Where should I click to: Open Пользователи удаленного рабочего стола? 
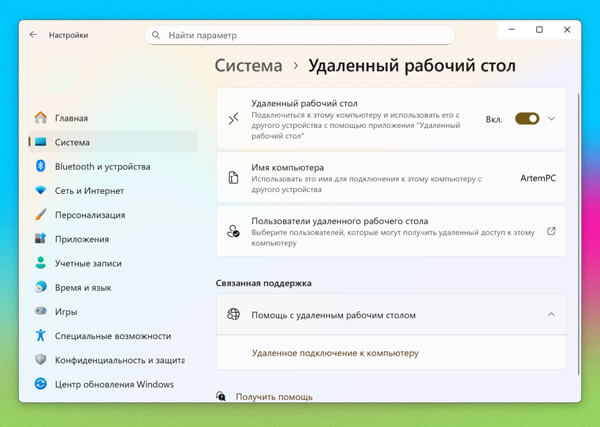coord(391,231)
